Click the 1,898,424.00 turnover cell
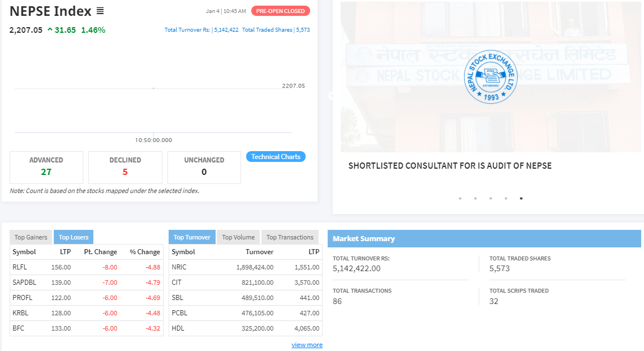Image resolution: width=644 pixels, height=351 pixels. point(255,267)
